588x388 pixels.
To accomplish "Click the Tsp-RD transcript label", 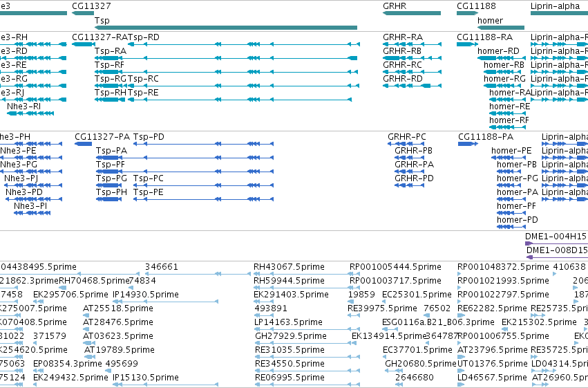I will (x=144, y=37).
